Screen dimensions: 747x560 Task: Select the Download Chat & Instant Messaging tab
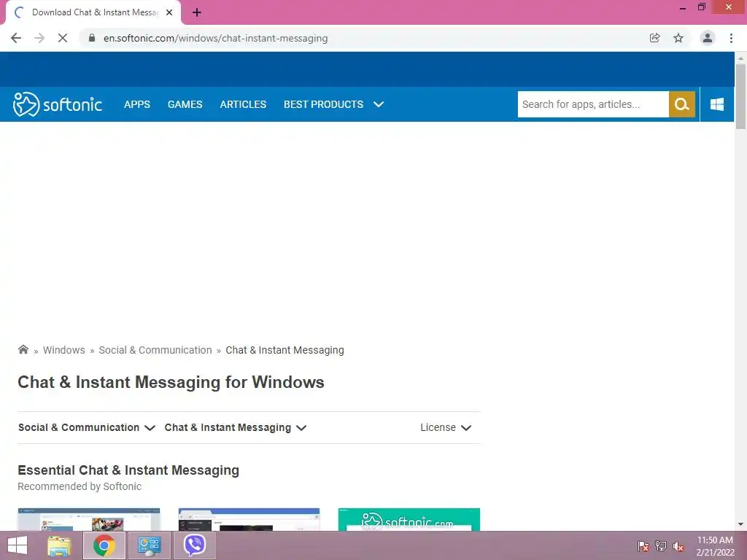coord(93,12)
